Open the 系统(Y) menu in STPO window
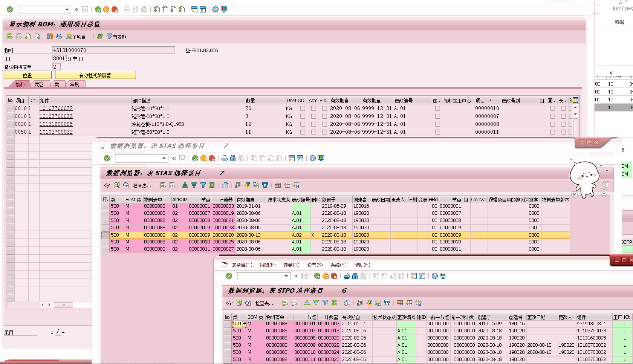 (x=338, y=265)
